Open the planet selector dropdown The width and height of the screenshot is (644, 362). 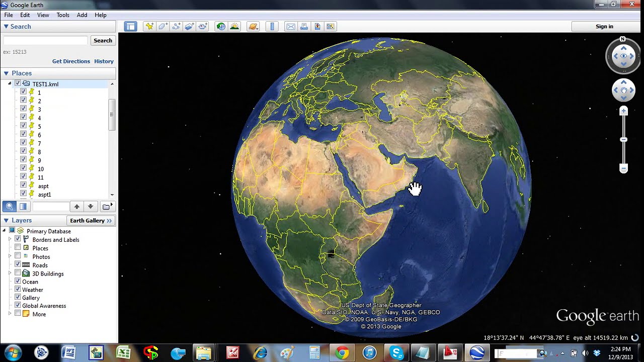click(253, 27)
